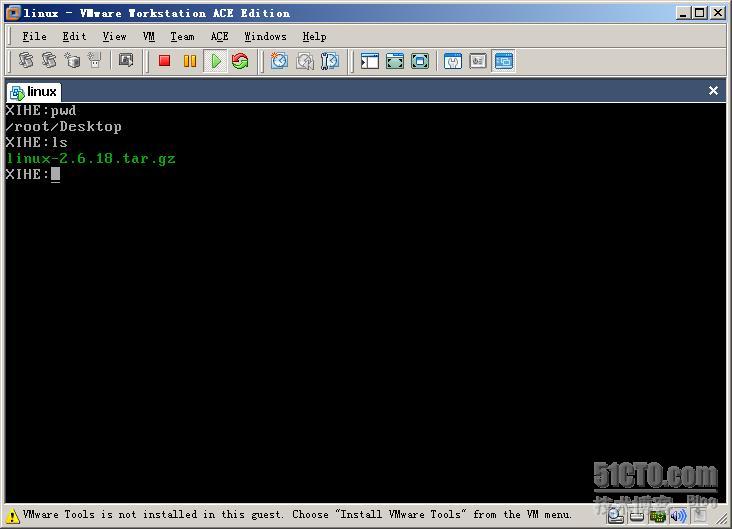The width and height of the screenshot is (732, 529).
Task: Click the blinking cursor at the XIHE prompt
Action: tap(56, 175)
